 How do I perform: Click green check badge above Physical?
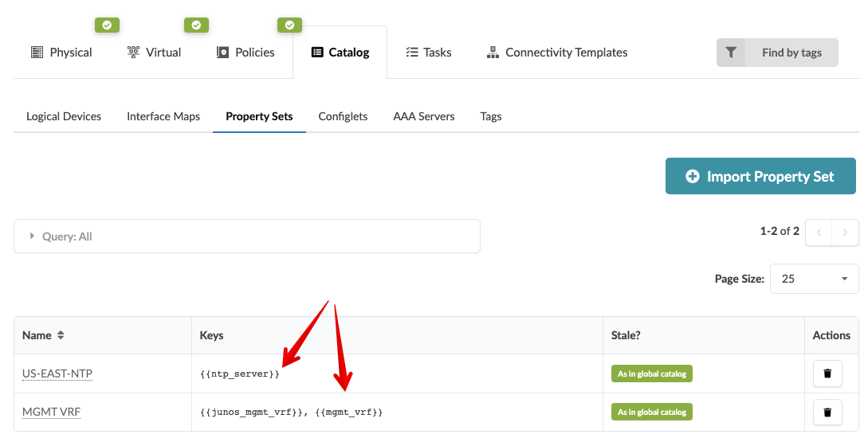click(x=107, y=25)
